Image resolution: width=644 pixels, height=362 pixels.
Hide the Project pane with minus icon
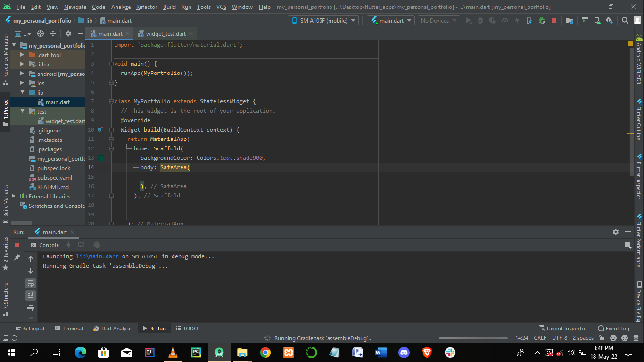click(x=80, y=33)
